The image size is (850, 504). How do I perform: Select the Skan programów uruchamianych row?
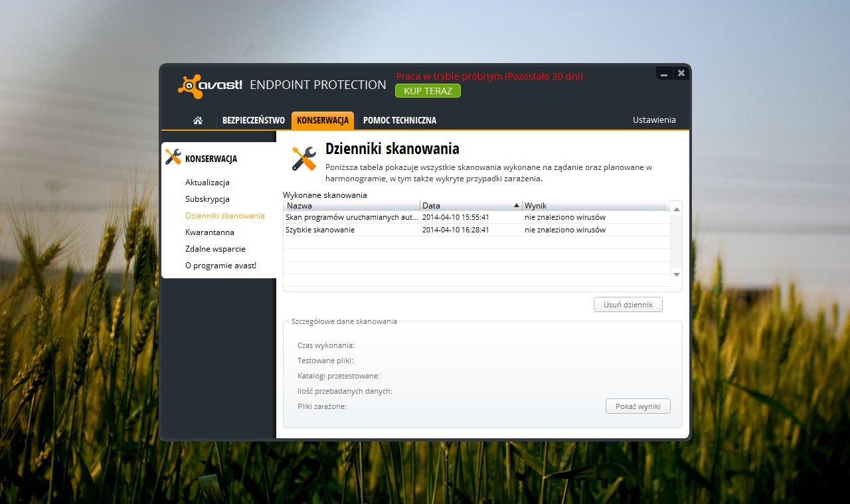(476, 217)
